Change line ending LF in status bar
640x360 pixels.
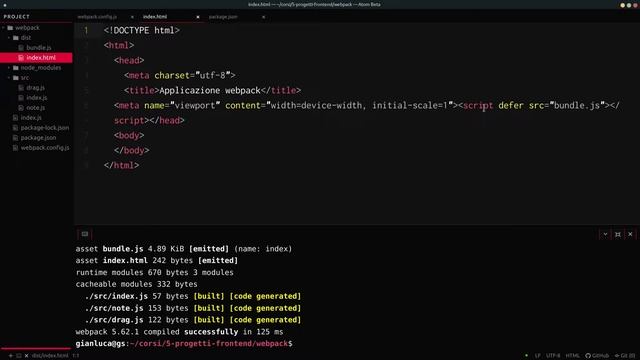(538, 356)
